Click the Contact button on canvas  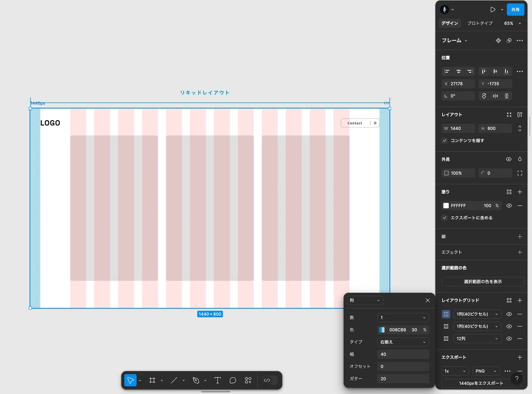click(x=360, y=123)
